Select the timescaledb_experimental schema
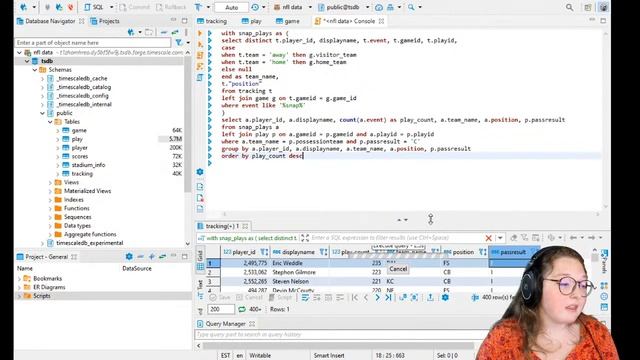The width and height of the screenshot is (640, 360). 89,243
